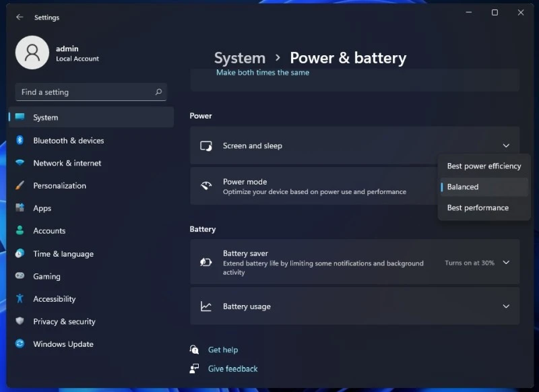Open Gaming settings via the Xbox icon
The width and height of the screenshot is (539, 392).
19,276
